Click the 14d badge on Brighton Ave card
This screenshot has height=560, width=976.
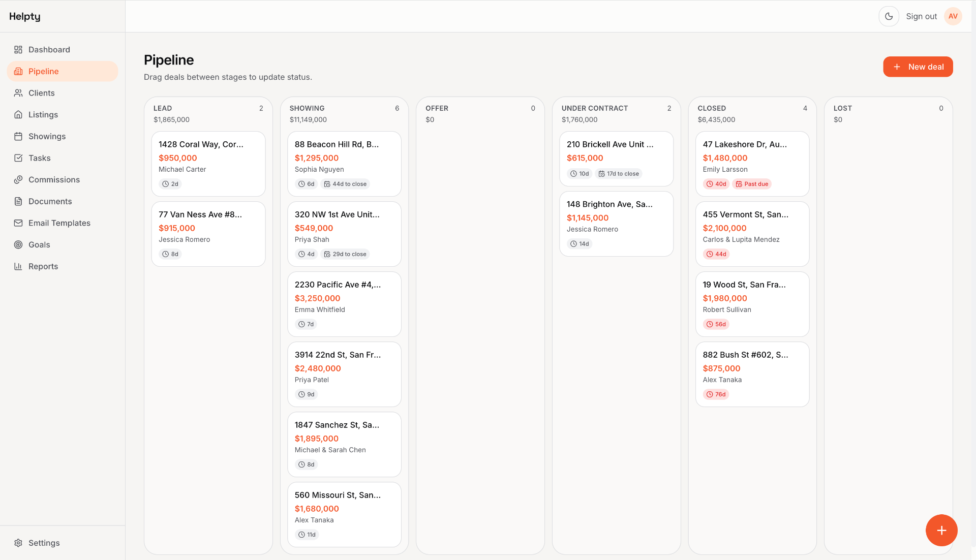coord(579,244)
